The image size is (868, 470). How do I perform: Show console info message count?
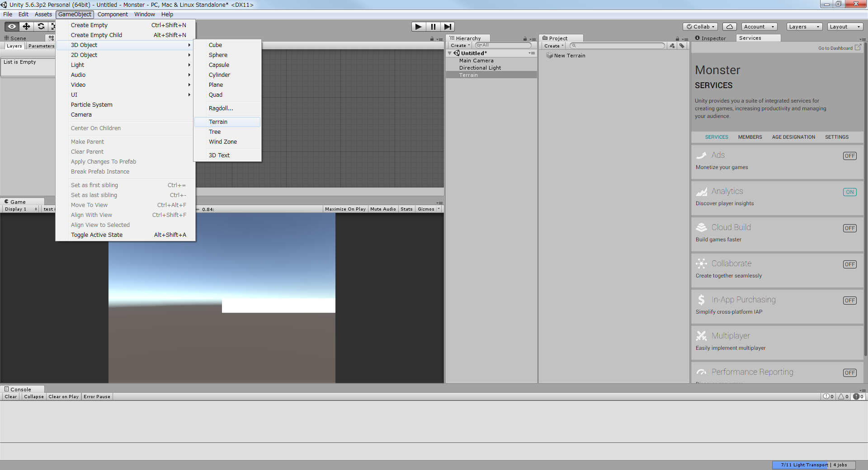828,396
